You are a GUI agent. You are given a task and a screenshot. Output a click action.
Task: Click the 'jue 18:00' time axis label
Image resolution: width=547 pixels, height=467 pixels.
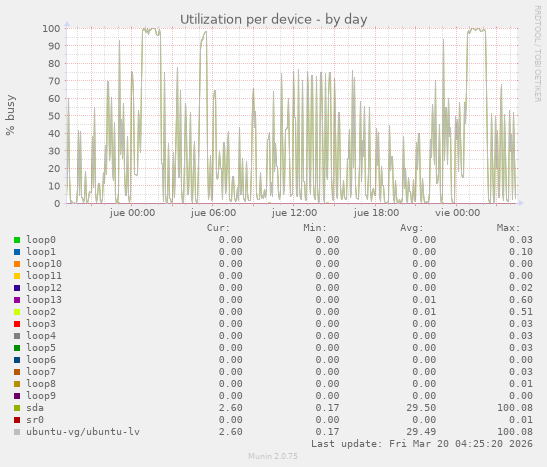point(376,213)
